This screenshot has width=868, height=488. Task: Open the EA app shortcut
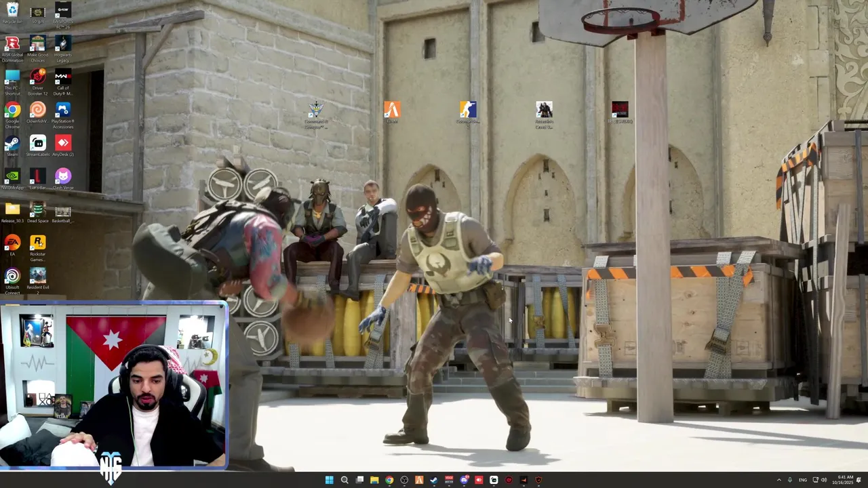12,245
